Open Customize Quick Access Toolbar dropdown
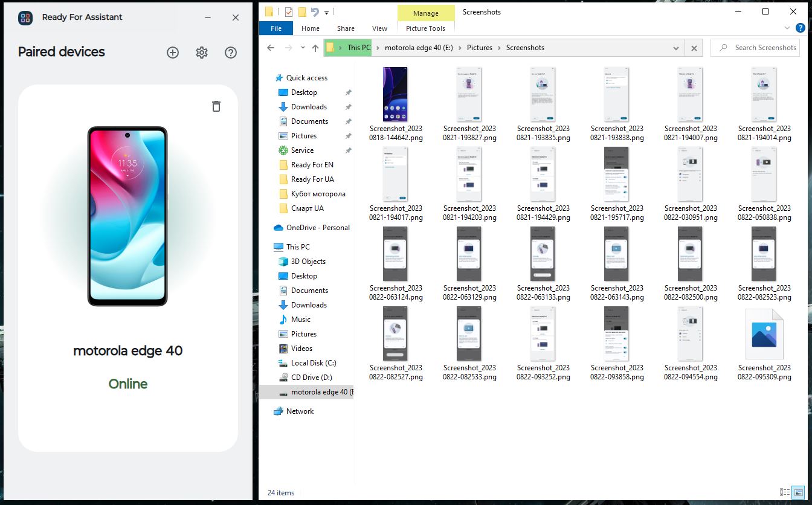 (x=326, y=12)
